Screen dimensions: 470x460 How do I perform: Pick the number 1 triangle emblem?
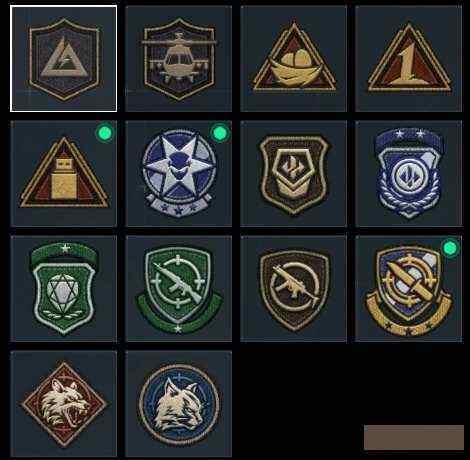[x=409, y=59]
